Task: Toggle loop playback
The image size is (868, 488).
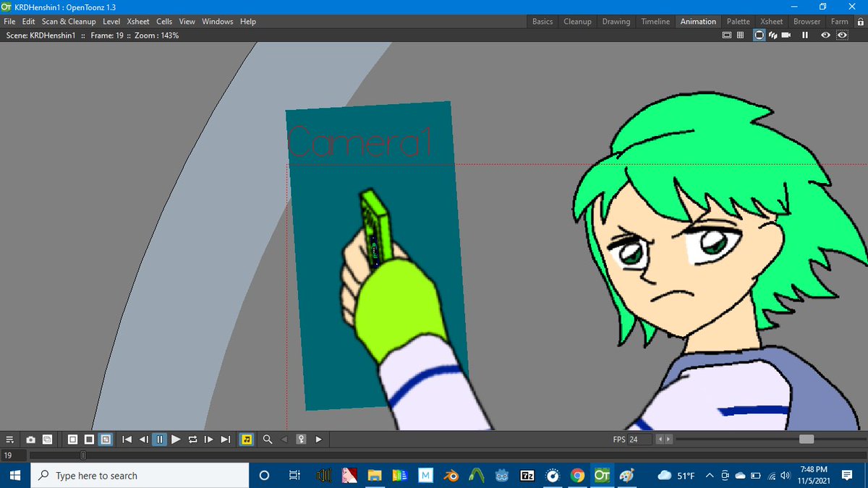Action: pyautogui.click(x=192, y=439)
